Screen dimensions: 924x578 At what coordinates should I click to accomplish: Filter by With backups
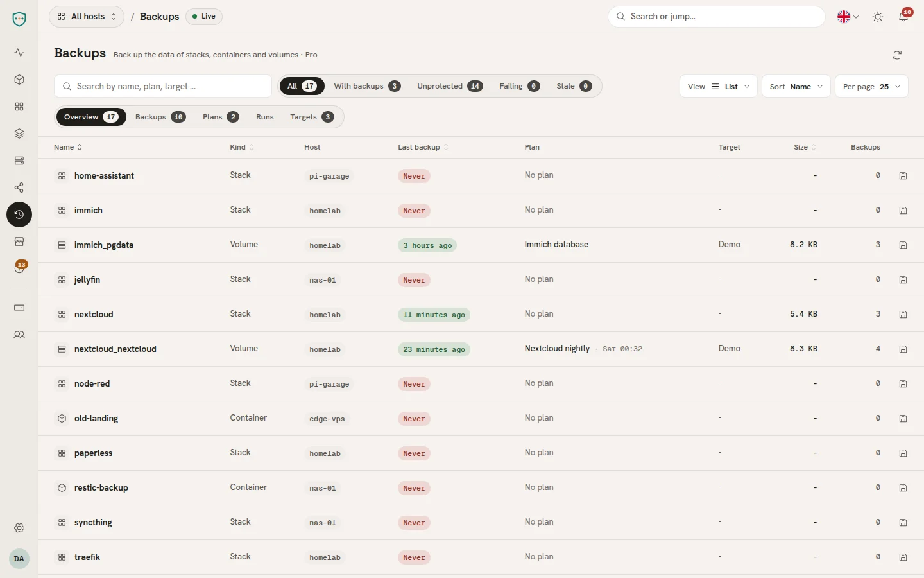coord(367,86)
